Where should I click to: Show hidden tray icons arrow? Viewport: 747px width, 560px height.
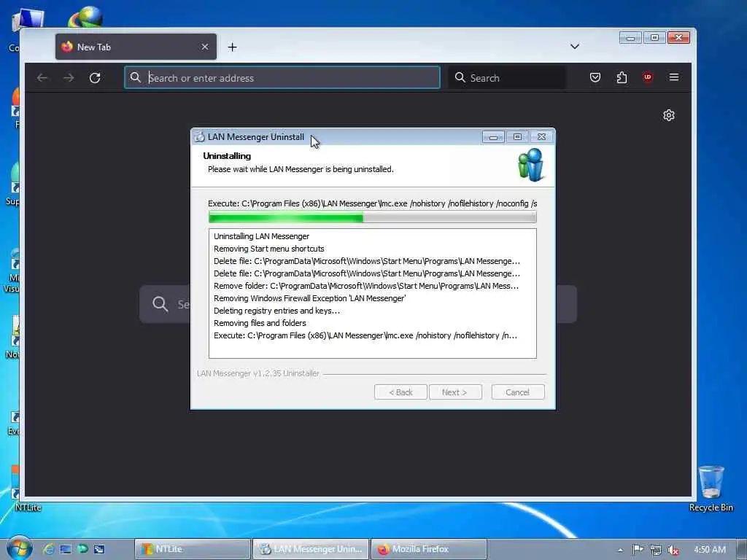pyautogui.click(x=620, y=550)
